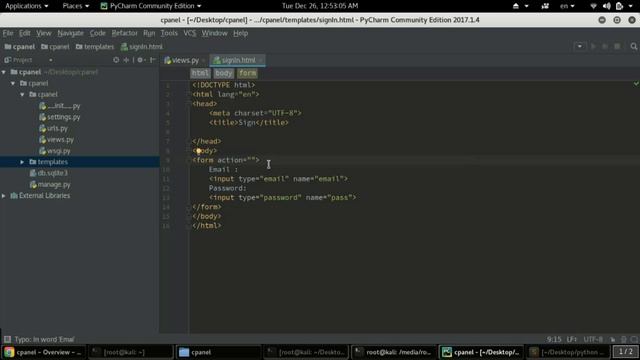Hide the Project tool window
Image resolution: width=640 pixels, height=360 pixels.
click(152, 60)
